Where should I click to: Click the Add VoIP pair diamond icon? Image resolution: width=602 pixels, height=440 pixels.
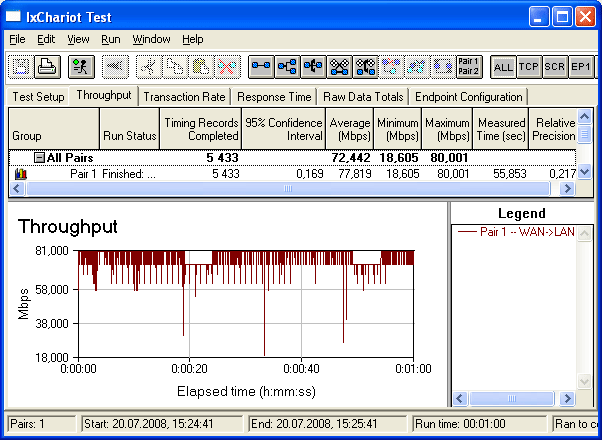click(x=339, y=67)
